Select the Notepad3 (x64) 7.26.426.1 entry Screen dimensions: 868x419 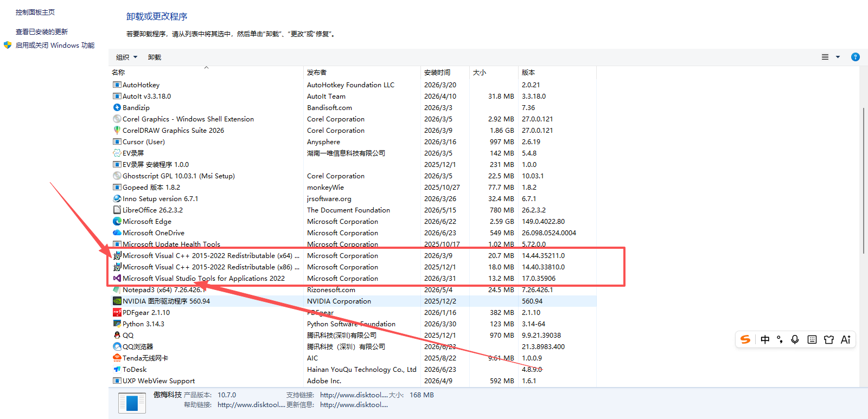point(353,289)
